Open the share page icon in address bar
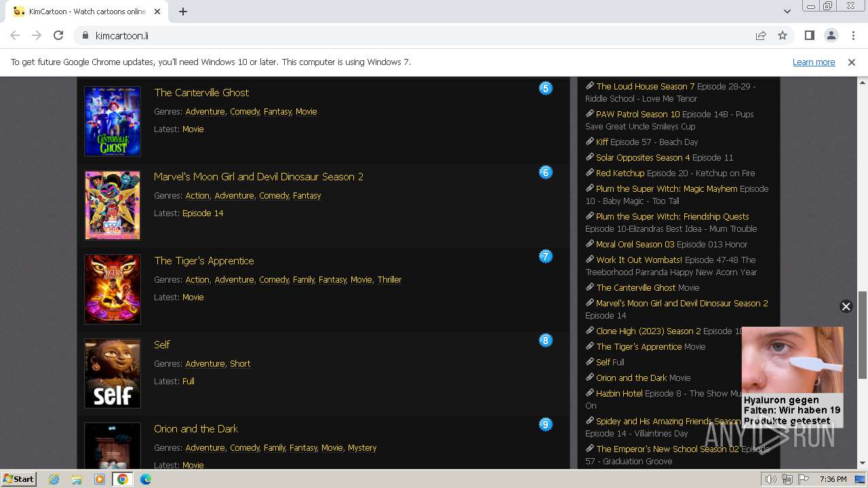The image size is (868, 488). 761,35
